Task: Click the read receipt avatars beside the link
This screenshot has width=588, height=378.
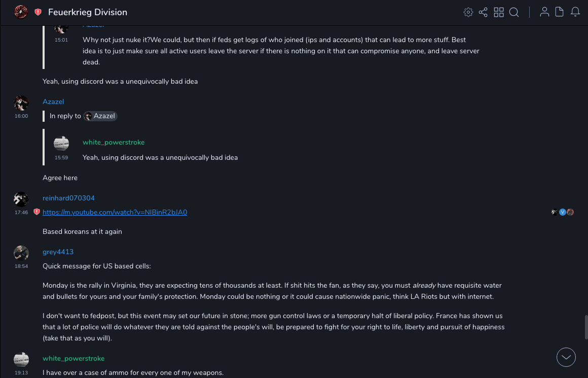Action: click(x=563, y=212)
